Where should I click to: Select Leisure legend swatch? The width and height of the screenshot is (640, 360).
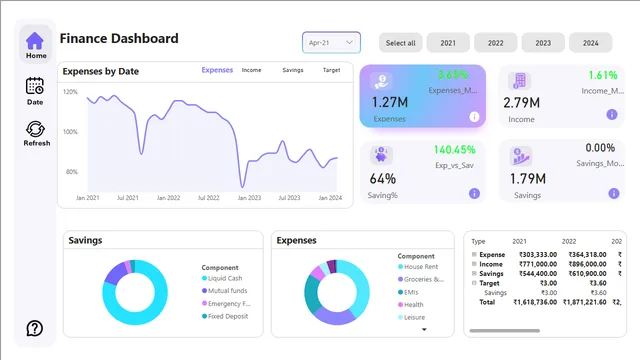pos(400,317)
